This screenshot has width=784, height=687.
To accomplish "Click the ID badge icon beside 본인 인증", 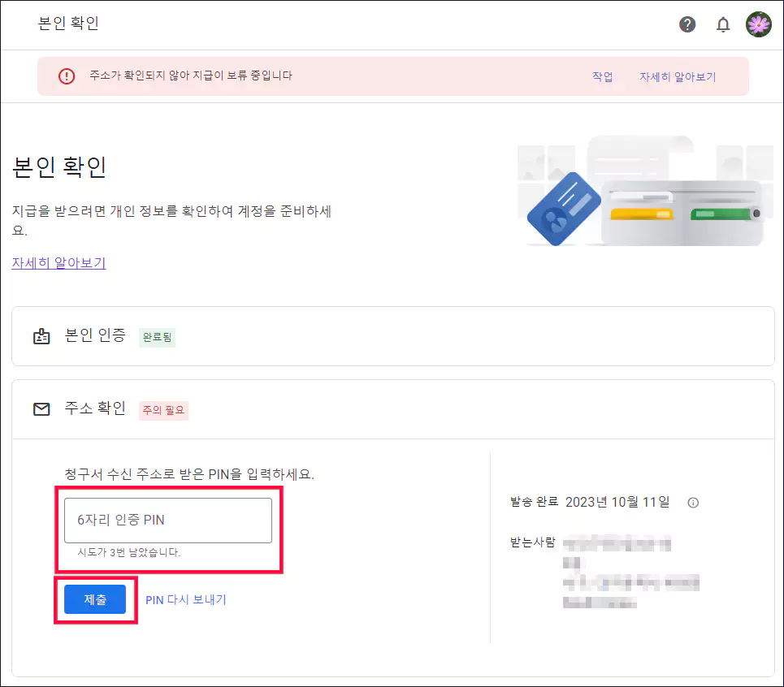I will pyautogui.click(x=41, y=337).
